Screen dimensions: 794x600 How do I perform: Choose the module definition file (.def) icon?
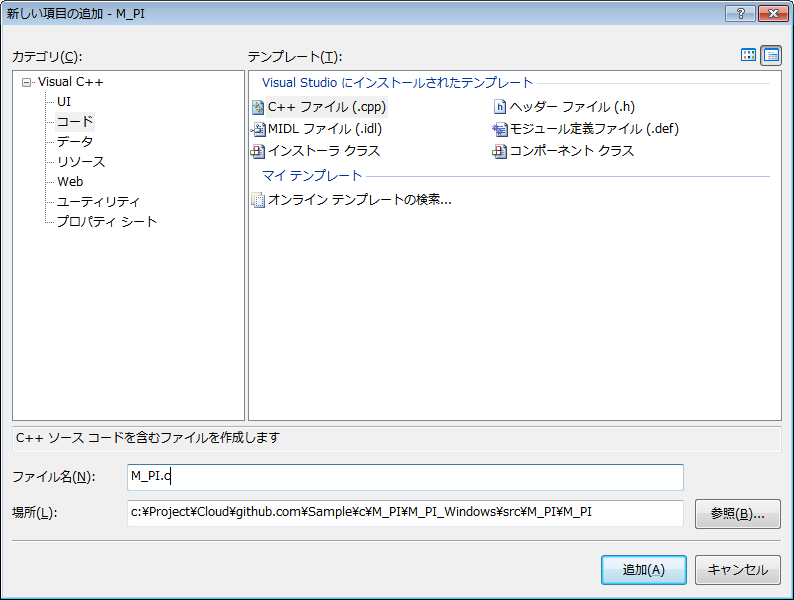tap(500, 130)
